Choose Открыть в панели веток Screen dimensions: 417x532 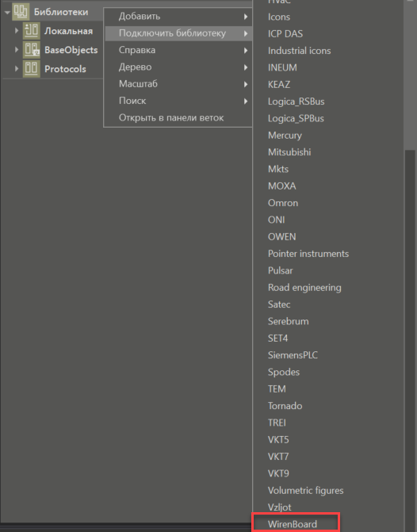click(x=178, y=117)
